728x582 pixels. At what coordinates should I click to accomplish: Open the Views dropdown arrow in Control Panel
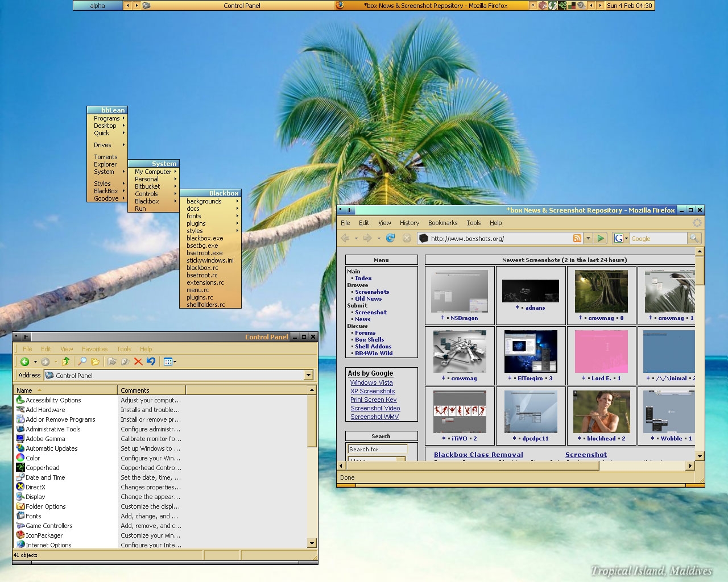(x=175, y=361)
